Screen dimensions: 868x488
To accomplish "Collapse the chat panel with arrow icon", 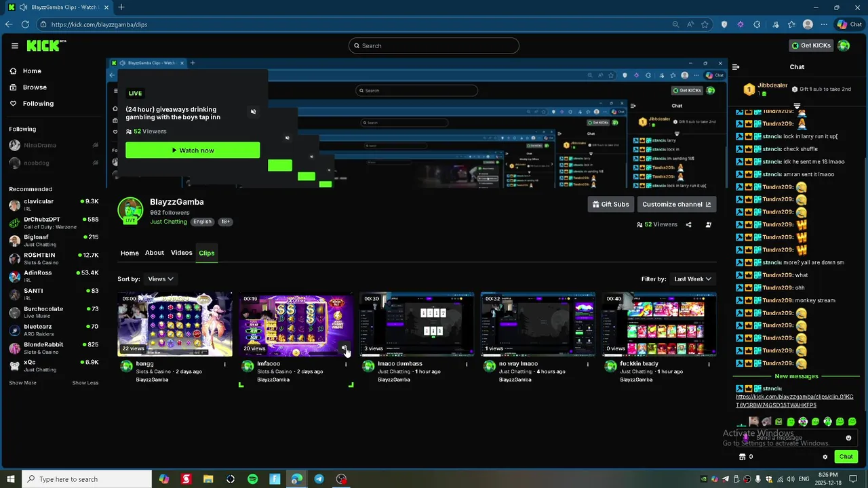I will (736, 67).
